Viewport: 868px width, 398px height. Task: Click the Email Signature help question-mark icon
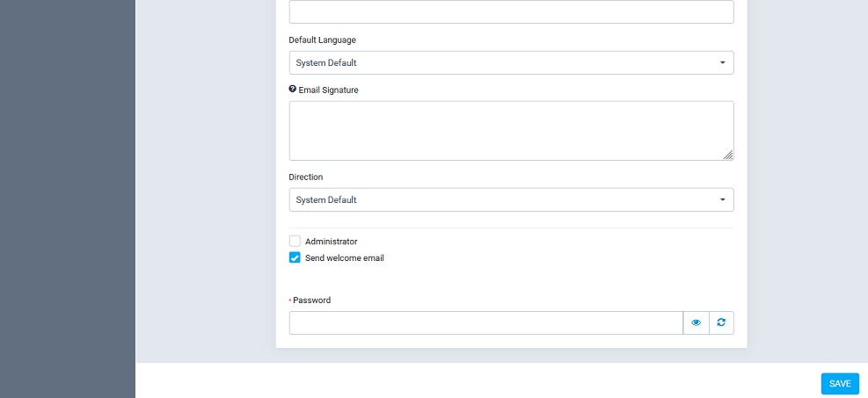point(292,89)
